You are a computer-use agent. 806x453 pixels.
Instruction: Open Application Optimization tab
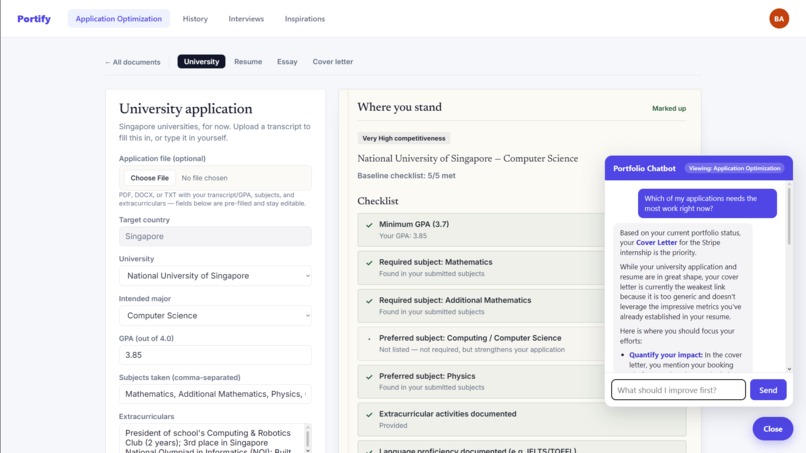(119, 19)
